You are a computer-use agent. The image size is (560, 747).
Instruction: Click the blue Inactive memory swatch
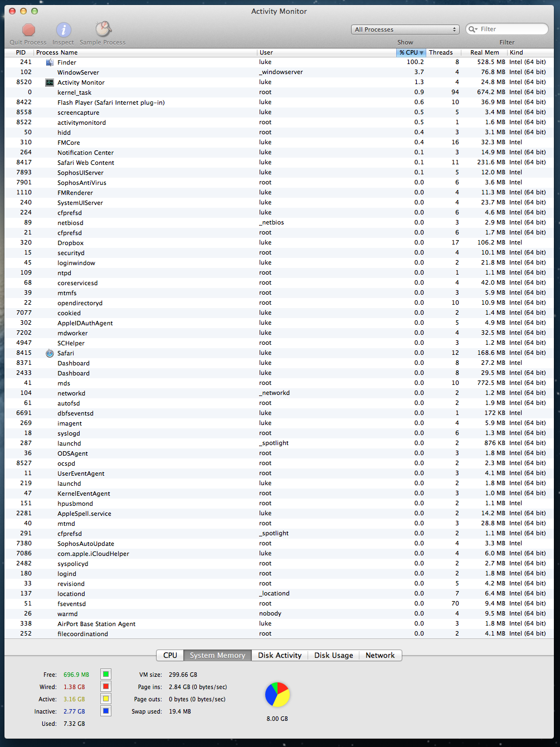point(106,711)
